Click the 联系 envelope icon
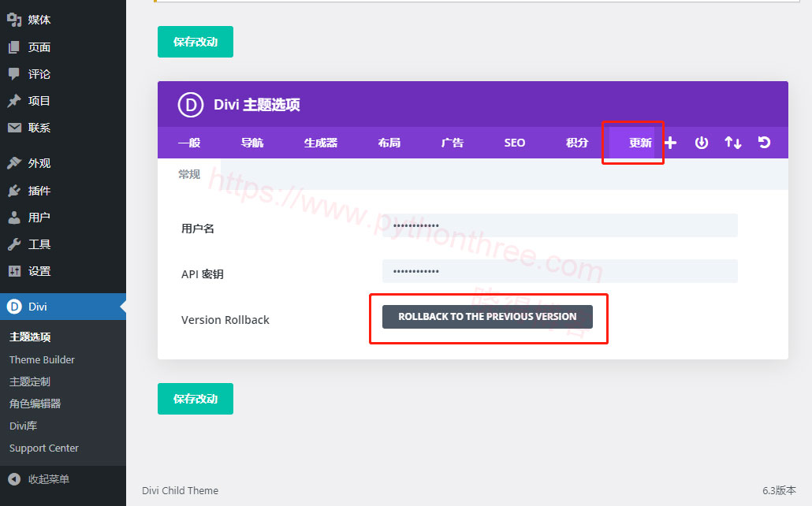The width and height of the screenshot is (812, 506). [x=14, y=128]
